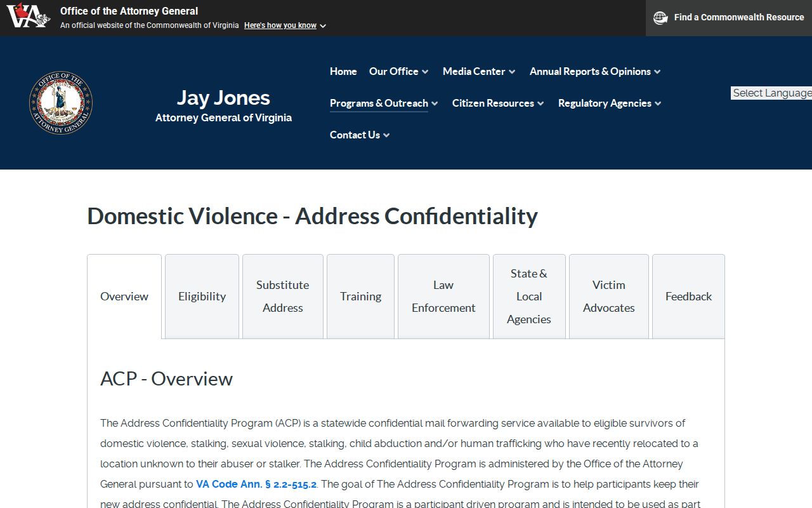Click the globe icon beside Find a Commonwealth Resource

pos(660,18)
